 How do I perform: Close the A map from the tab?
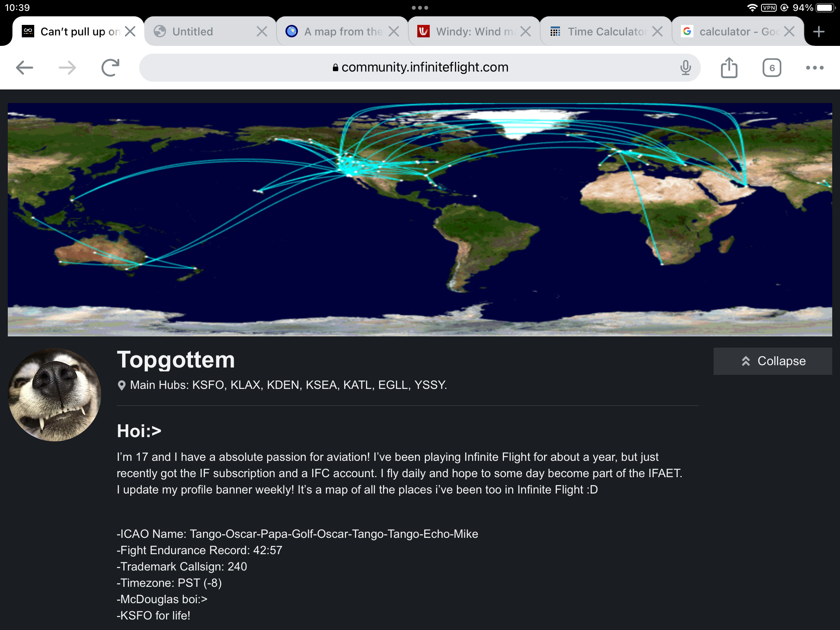[394, 31]
